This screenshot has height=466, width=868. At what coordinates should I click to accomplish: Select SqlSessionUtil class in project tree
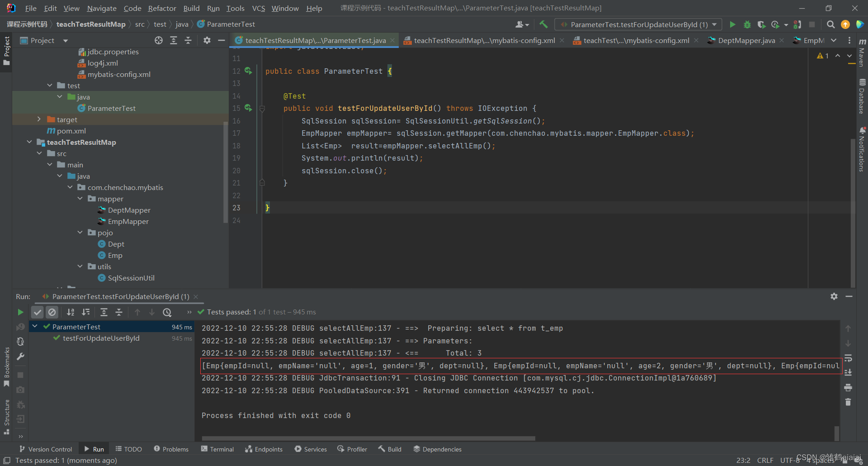131,278
